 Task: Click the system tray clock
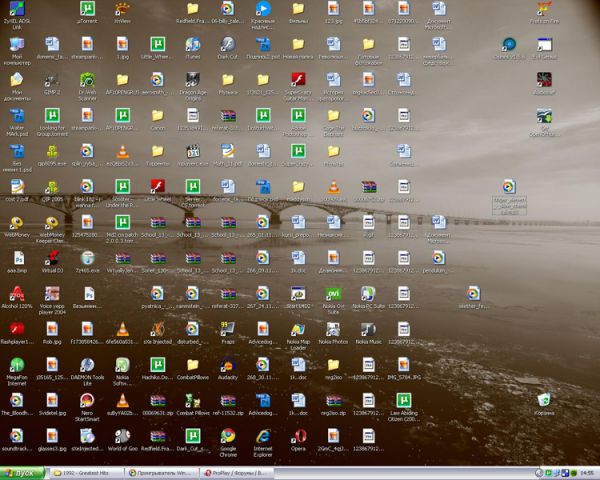click(x=585, y=472)
